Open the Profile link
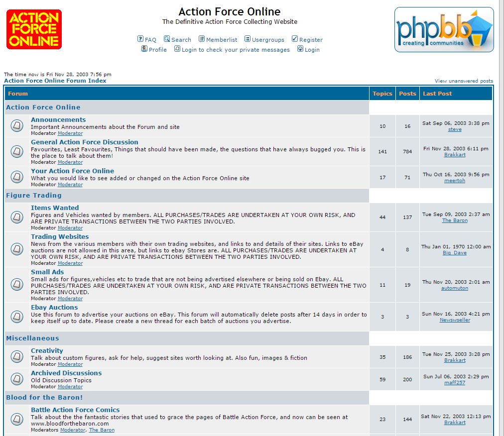This screenshot has width=504, height=436. coord(158,50)
